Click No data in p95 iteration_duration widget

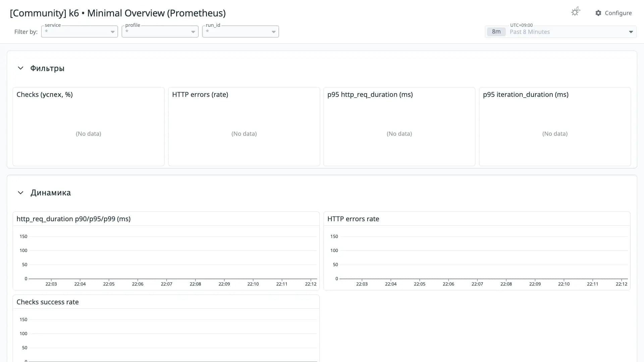(555, 134)
